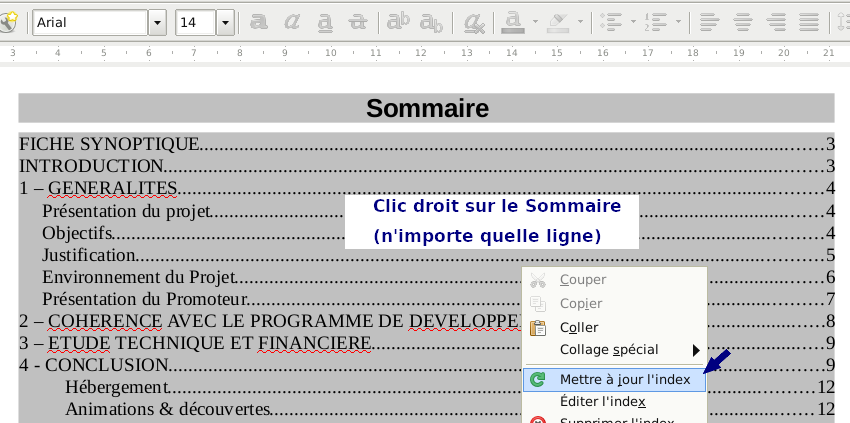The image size is (850, 423).
Task: Click the copy icon beside Copier
Action: [538, 304]
